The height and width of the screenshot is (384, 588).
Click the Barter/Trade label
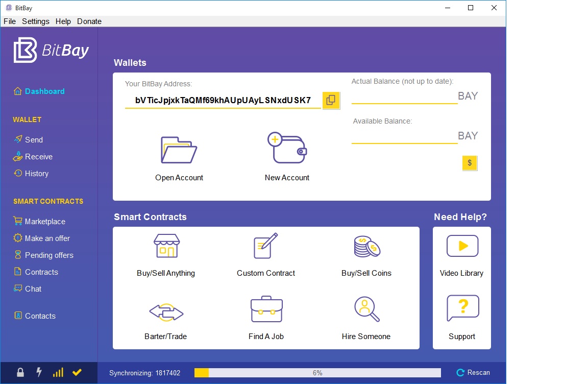(166, 337)
